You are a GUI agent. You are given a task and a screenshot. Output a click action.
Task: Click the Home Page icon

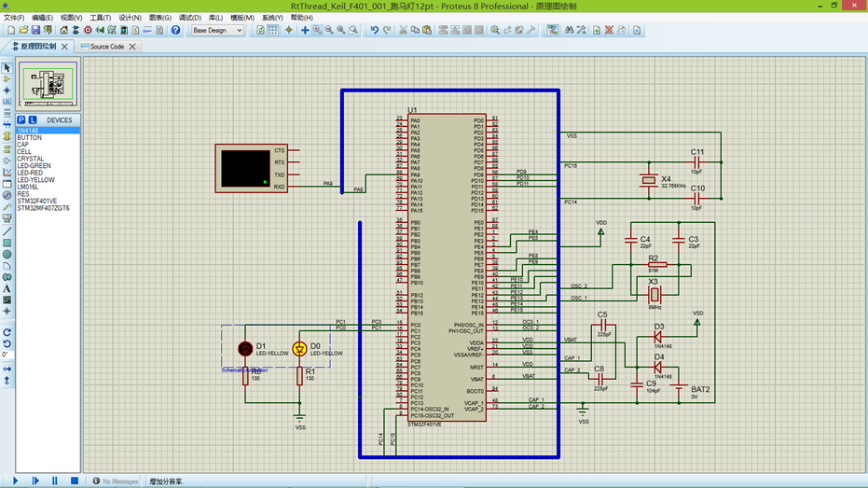(63, 30)
